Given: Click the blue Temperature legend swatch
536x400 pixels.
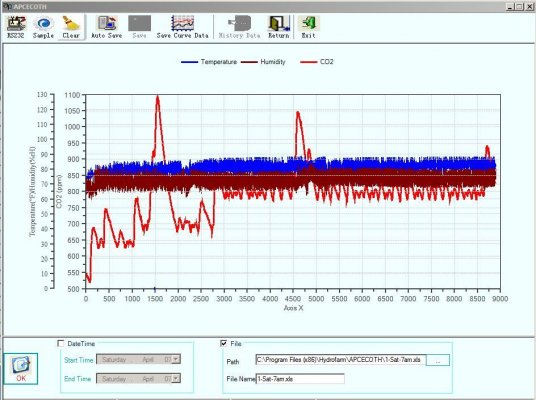Looking at the screenshot, I should click(x=189, y=62).
